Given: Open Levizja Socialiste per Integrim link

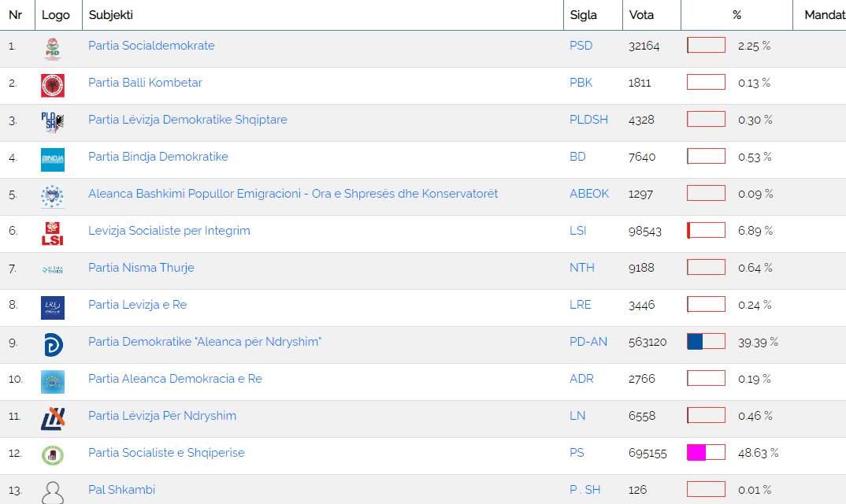Looking at the screenshot, I should (x=169, y=231).
